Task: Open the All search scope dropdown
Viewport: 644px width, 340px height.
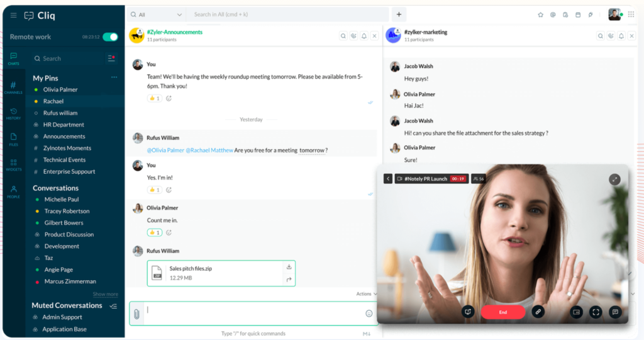Action: pos(157,14)
